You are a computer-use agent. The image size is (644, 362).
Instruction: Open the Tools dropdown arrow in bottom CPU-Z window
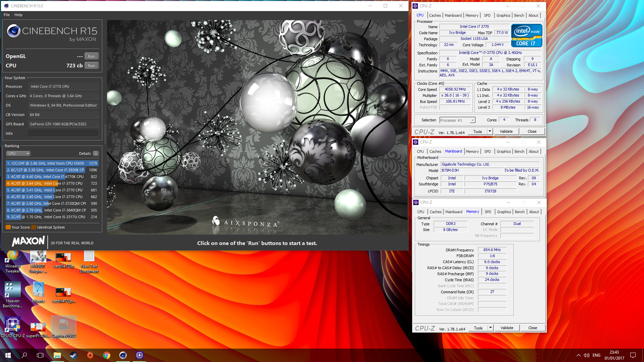point(490,328)
